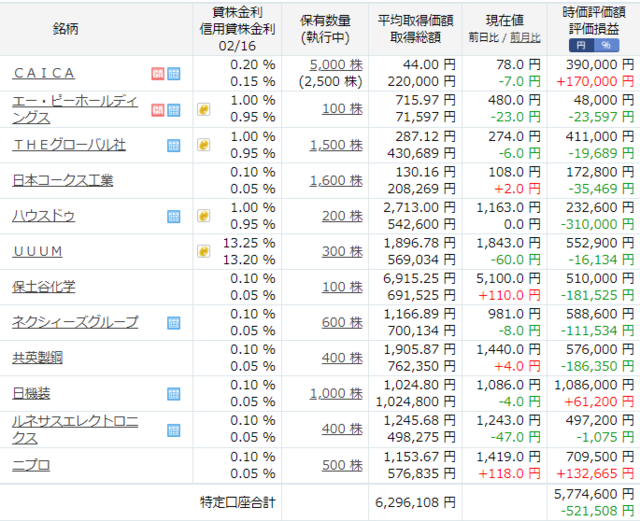
Task: Select 日機装 valuation 1,086,000 円
Action: pyautogui.click(x=594, y=385)
